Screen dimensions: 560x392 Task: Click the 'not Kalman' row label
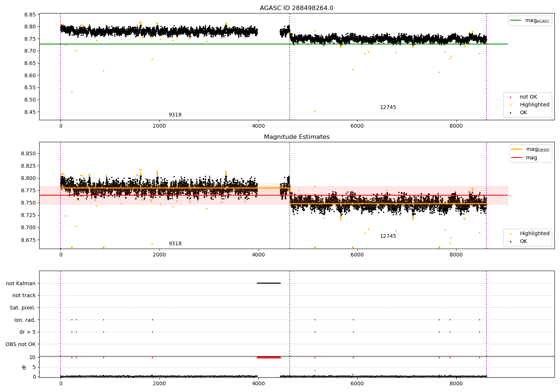[x=21, y=283]
